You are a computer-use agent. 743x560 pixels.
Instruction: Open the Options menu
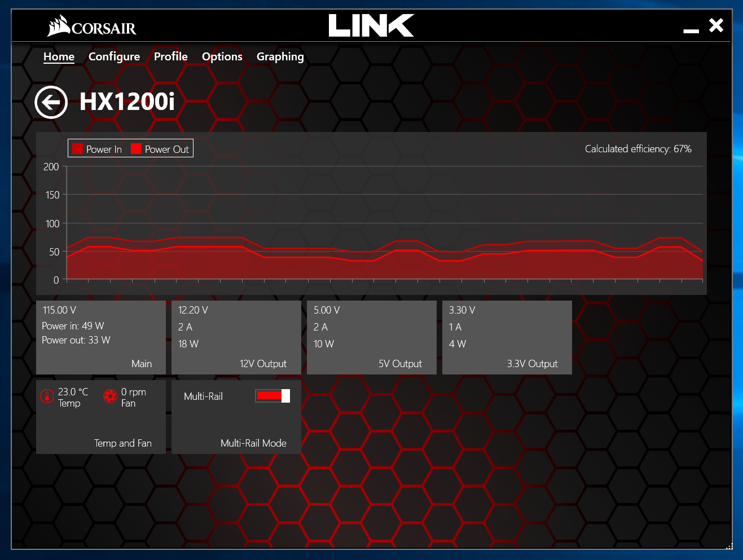(222, 56)
